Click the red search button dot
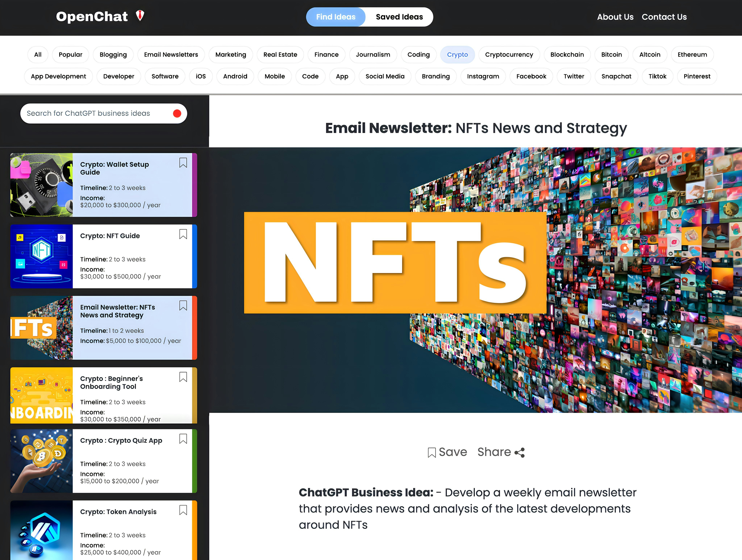Viewport: 742px width, 560px height. tap(177, 113)
